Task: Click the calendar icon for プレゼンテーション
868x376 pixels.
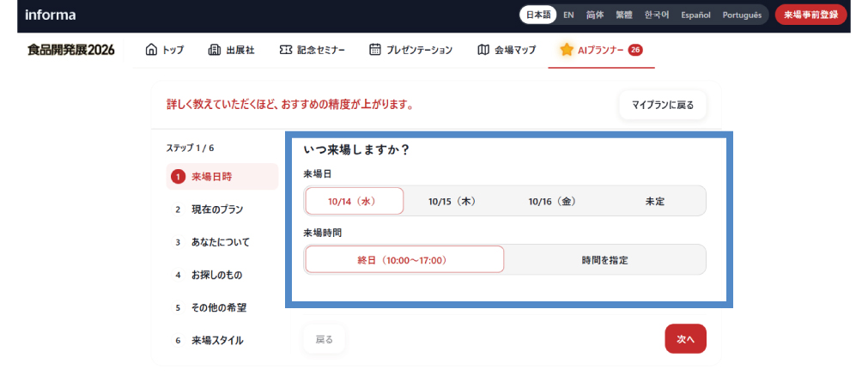Action: click(x=375, y=50)
